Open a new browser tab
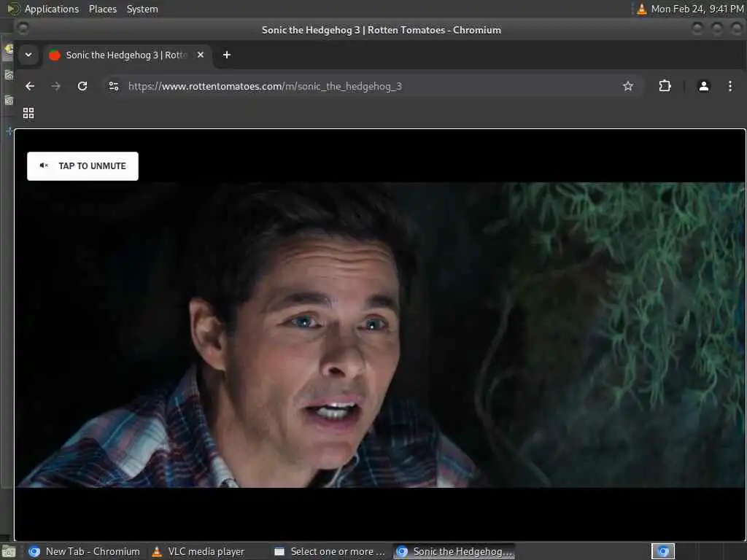Screen dimensions: 747x560 (x=227, y=55)
